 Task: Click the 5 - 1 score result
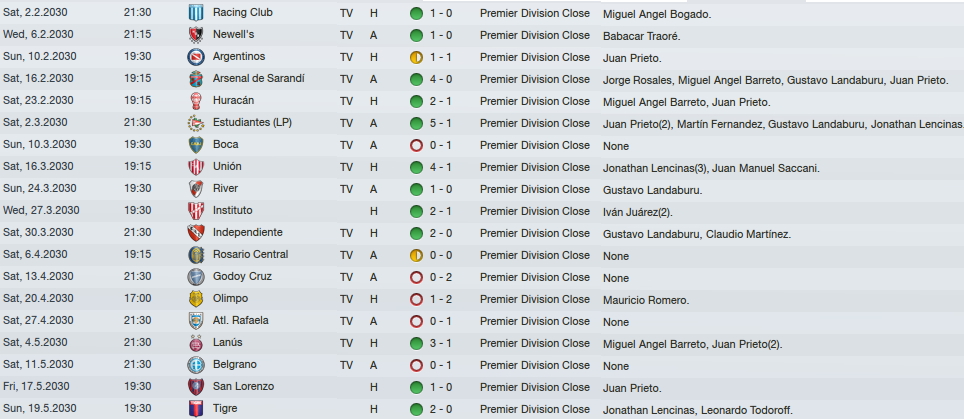[x=440, y=123]
